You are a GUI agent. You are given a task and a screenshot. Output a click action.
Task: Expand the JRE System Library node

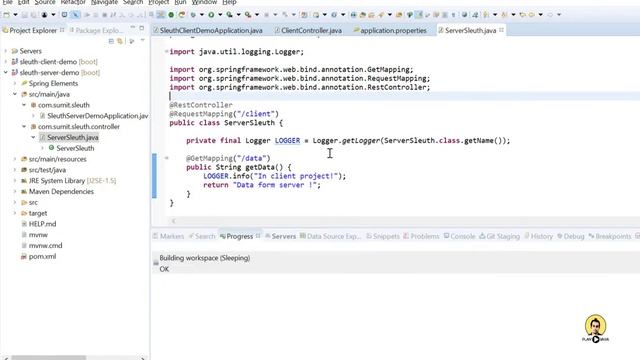coord(15,181)
